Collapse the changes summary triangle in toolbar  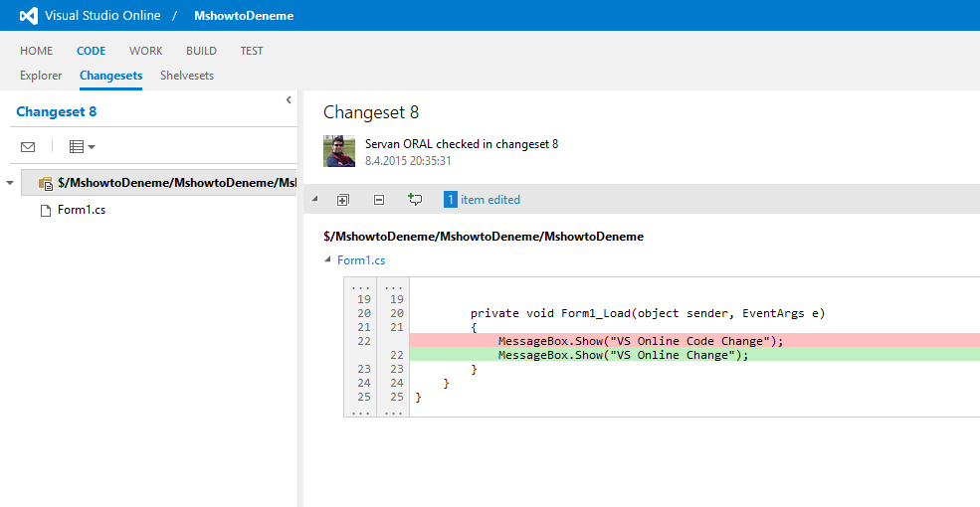click(x=314, y=199)
